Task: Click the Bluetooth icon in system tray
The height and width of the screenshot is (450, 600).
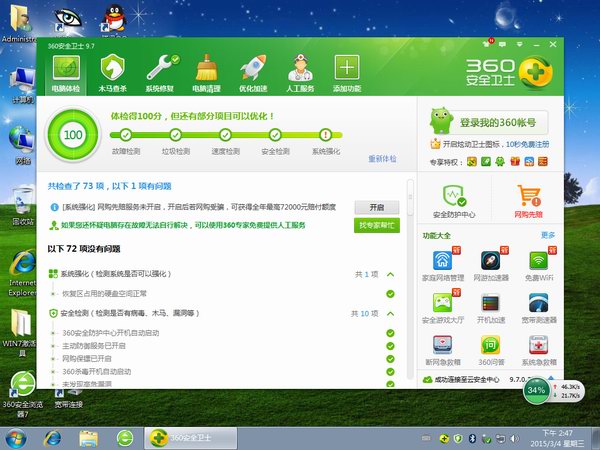Action: (x=472, y=439)
